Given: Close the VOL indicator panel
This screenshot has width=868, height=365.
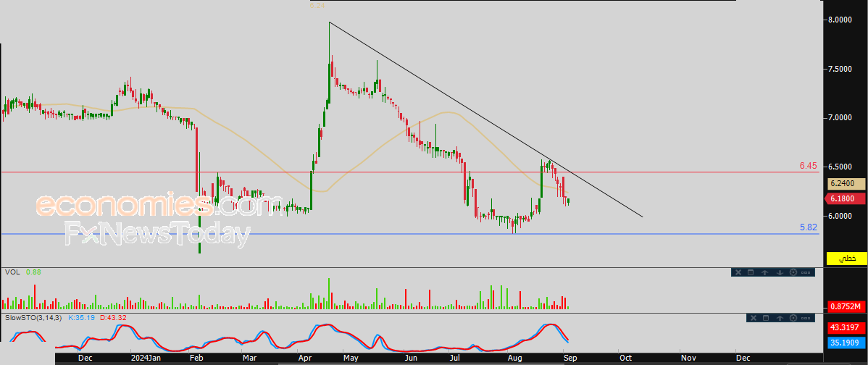Looking at the screenshot, I should click(x=738, y=272).
